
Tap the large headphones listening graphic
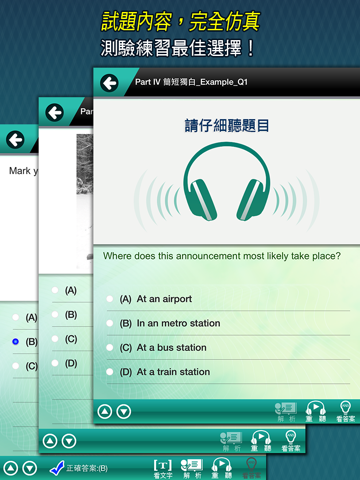(x=227, y=182)
